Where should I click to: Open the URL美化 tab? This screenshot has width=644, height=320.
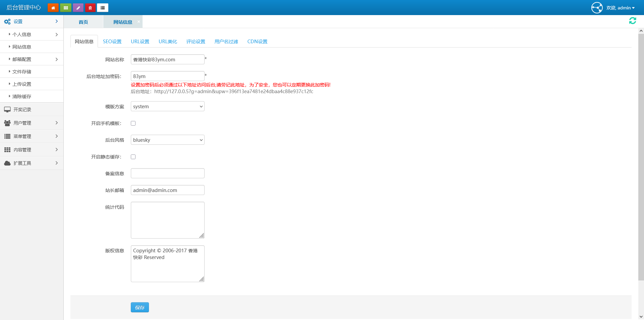[x=168, y=42]
